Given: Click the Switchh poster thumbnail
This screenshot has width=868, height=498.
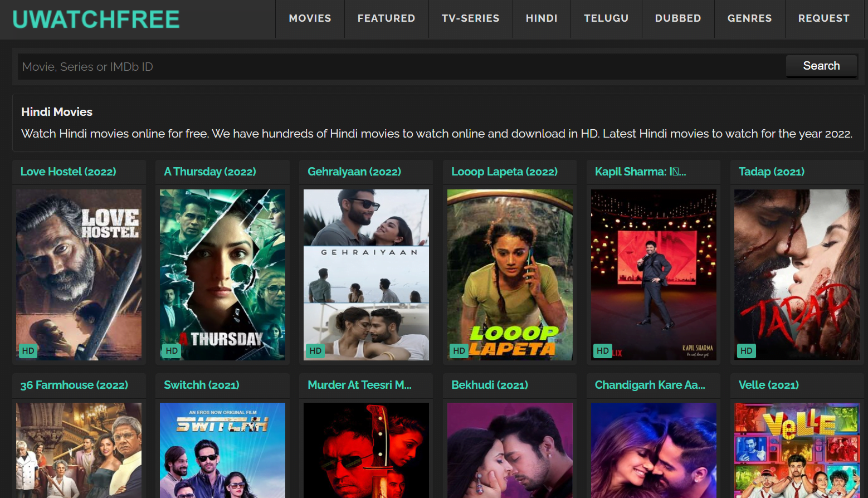Looking at the screenshot, I should (222, 450).
